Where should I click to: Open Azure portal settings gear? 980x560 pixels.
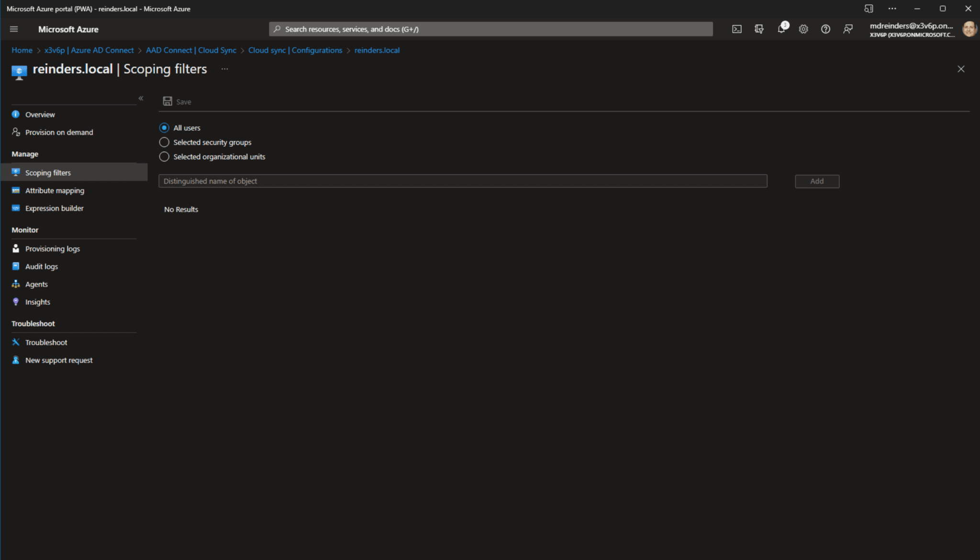pyautogui.click(x=803, y=29)
